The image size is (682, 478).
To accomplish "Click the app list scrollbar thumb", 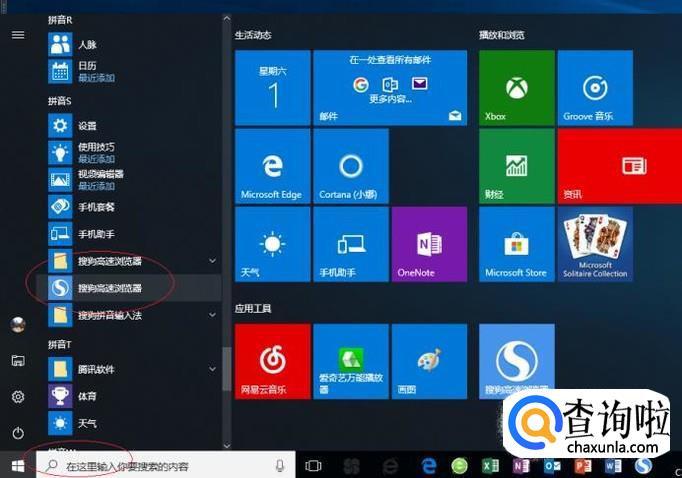I will coord(227,369).
